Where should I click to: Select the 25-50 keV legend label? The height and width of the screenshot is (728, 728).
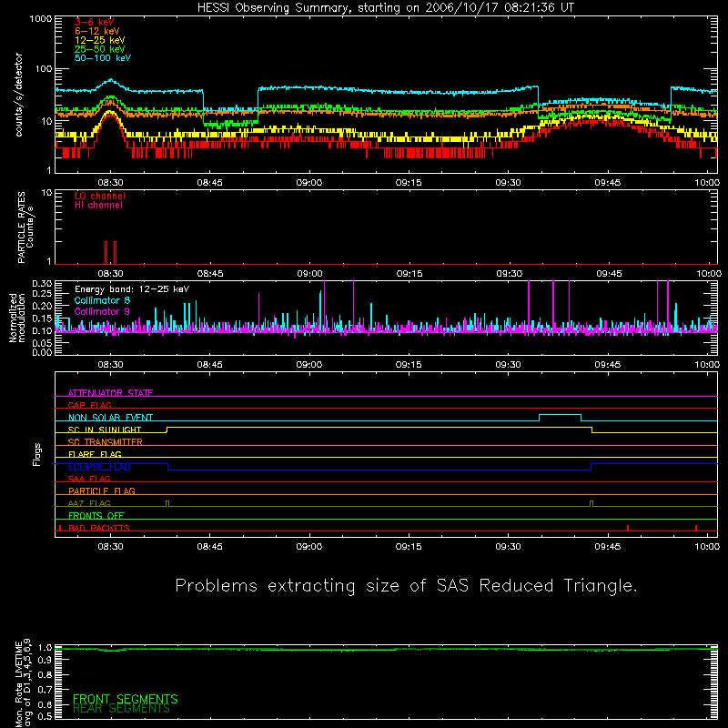click(100, 49)
